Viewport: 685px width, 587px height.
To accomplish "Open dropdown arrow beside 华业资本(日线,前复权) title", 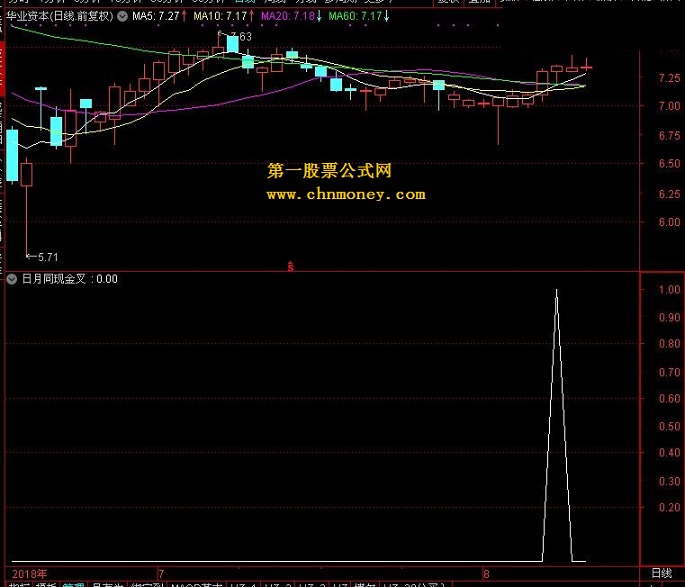I will [123, 17].
